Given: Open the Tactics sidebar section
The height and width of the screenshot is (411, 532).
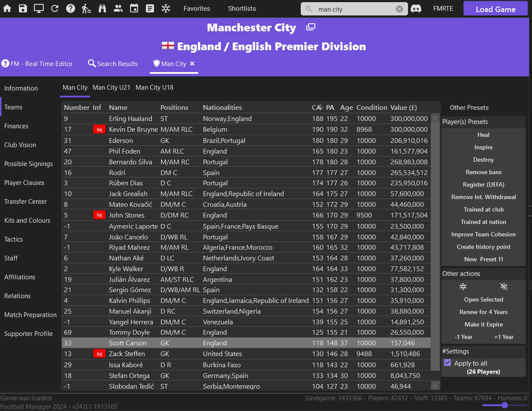Looking at the screenshot, I should point(13,239).
